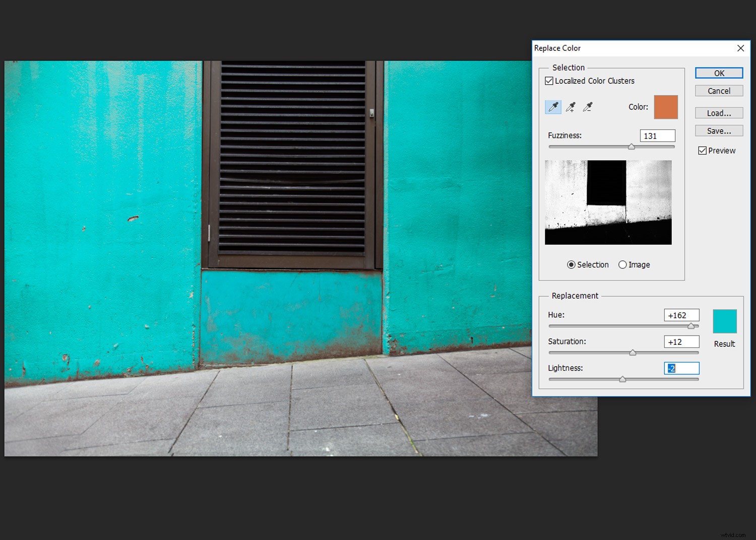The width and height of the screenshot is (756, 540).
Task: Toggle the Preview checkbox off
Action: (x=703, y=150)
